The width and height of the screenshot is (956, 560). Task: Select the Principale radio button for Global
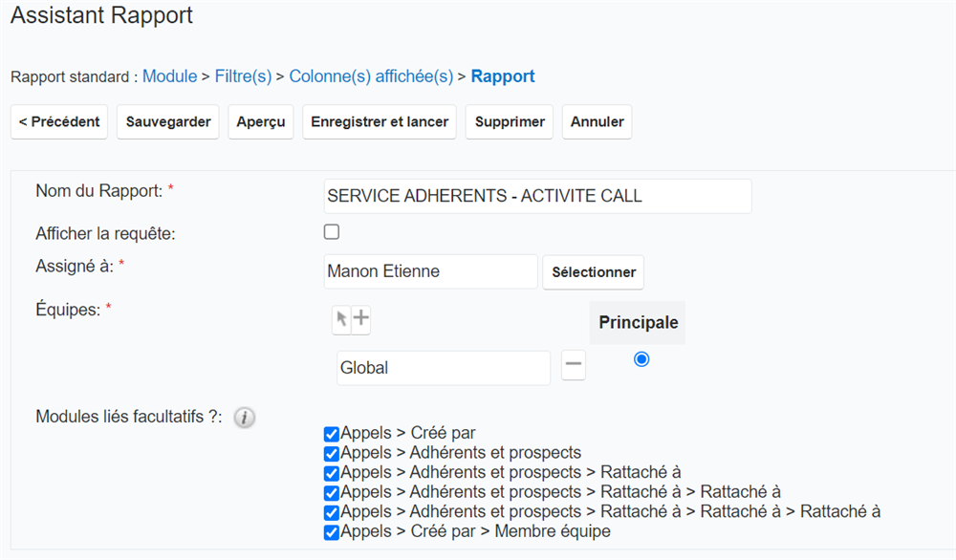[641, 359]
